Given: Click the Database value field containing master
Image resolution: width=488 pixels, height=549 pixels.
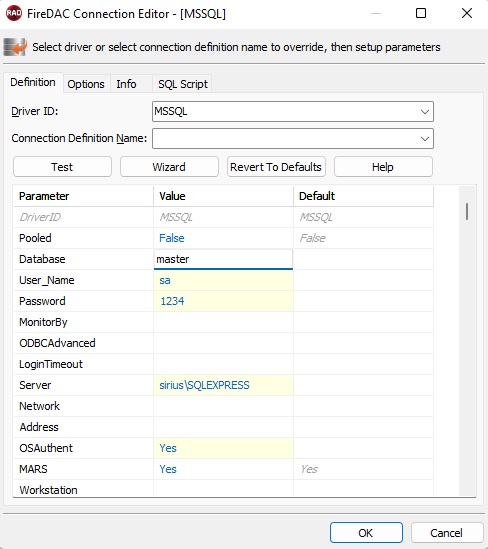Looking at the screenshot, I should (223, 259).
